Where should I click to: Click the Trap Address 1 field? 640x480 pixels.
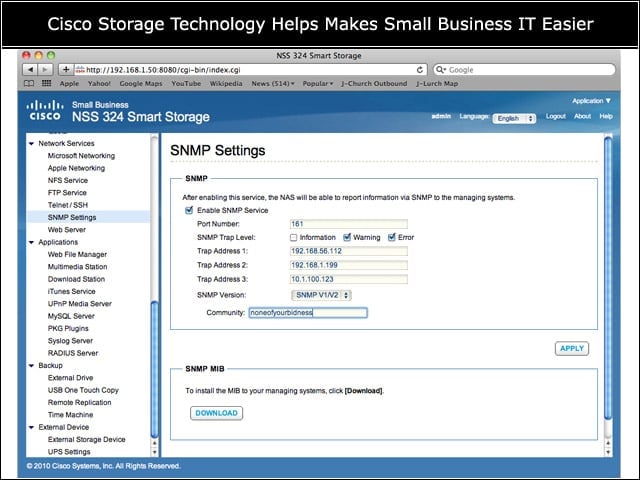(x=349, y=251)
